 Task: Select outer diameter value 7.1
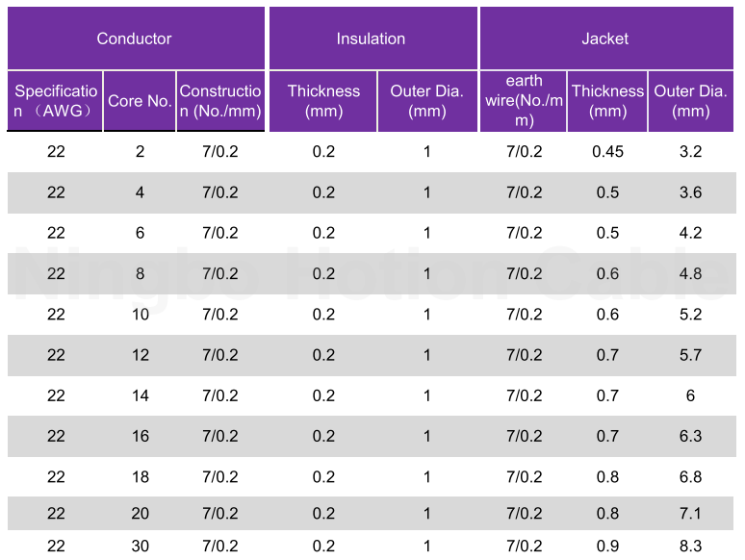tap(690, 514)
